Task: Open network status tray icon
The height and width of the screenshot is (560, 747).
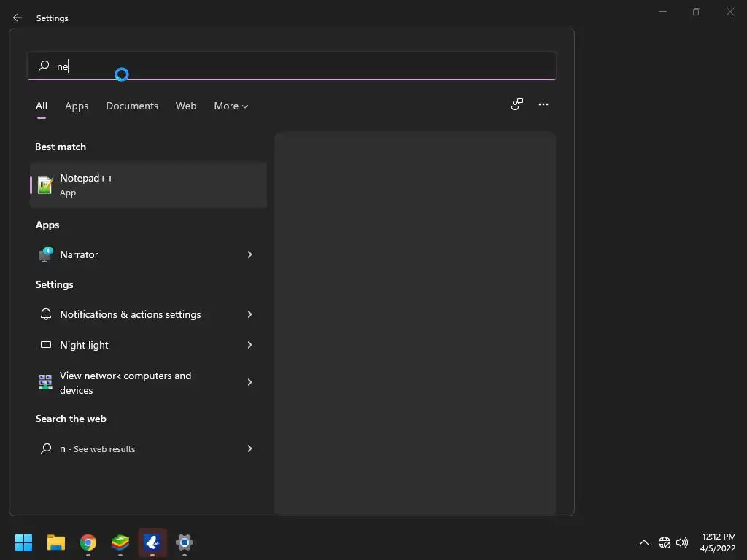Action: coord(665,542)
